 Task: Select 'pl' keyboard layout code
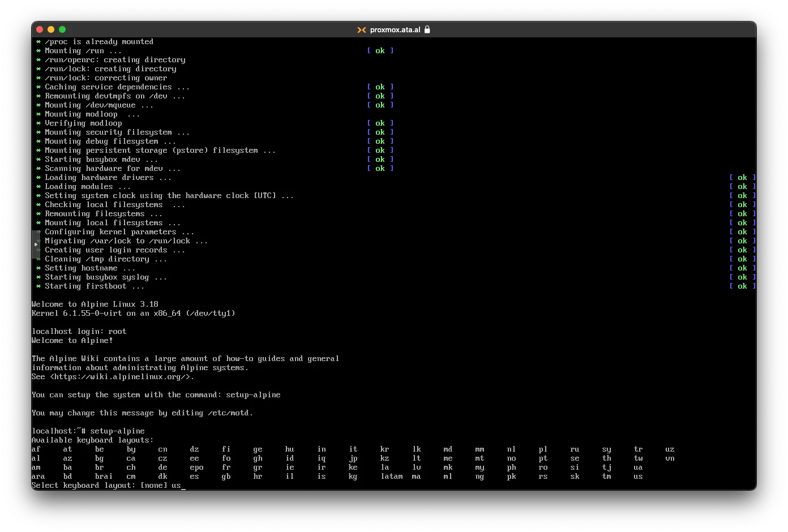543,449
